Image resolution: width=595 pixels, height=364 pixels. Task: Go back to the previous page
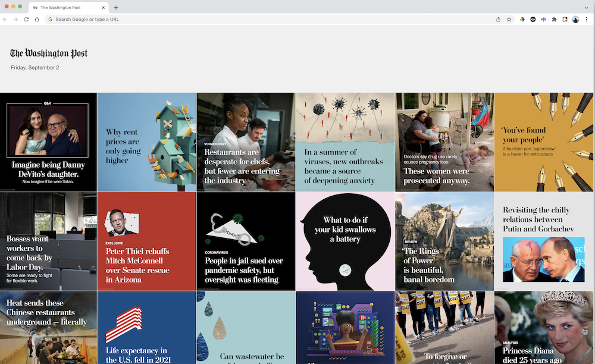[x=5, y=20]
